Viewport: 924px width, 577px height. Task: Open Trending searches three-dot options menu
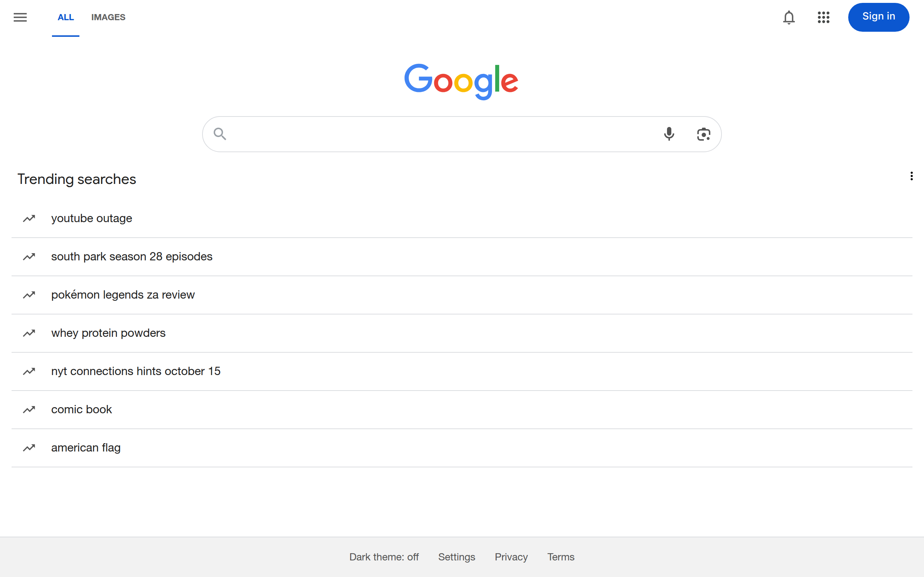click(911, 176)
